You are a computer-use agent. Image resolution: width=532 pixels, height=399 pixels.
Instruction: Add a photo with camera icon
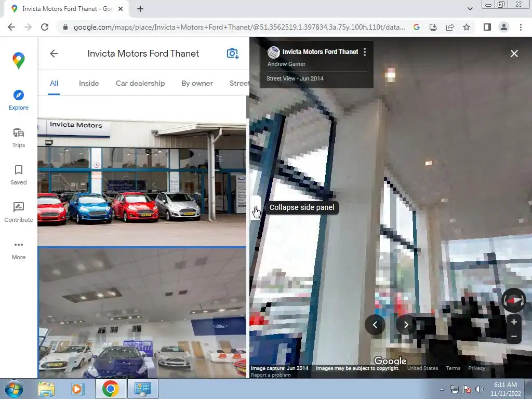tap(233, 54)
